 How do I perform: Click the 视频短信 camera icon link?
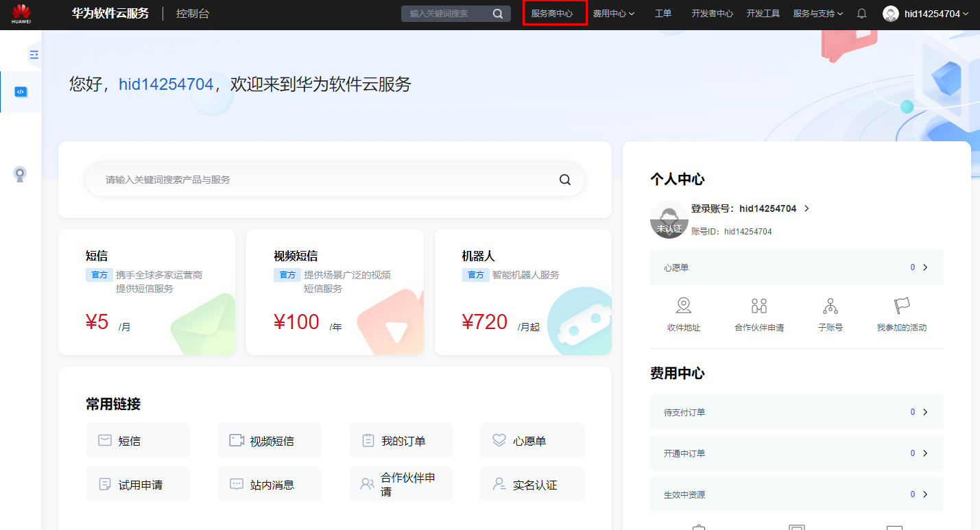point(237,440)
